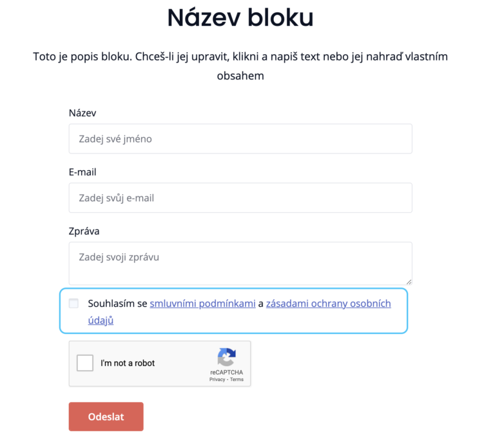This screenshot has width=495, height=448.
Task: Click the message textarea resize handle
Action: (x=409, y=282)
